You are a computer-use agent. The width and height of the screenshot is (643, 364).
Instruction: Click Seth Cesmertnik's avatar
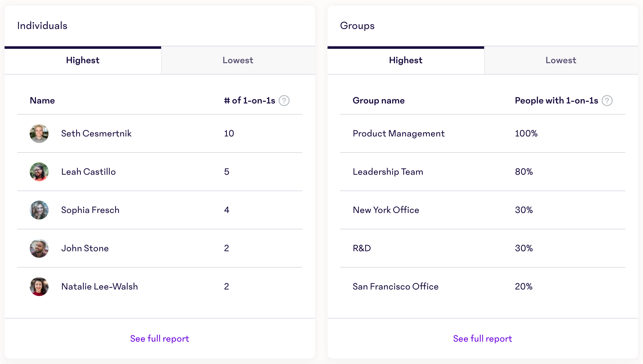(x=39, y=133)
